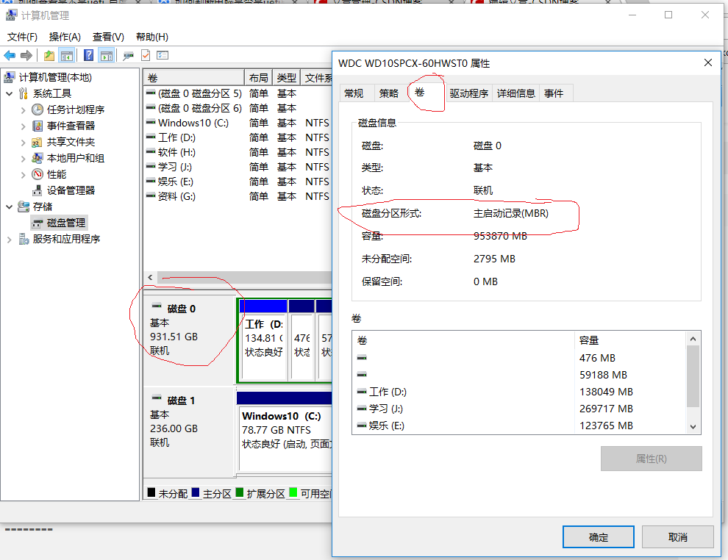Click the Back arrow toolbar icon
The height and width of the screenshot is (560, 728).
(10, 56)
